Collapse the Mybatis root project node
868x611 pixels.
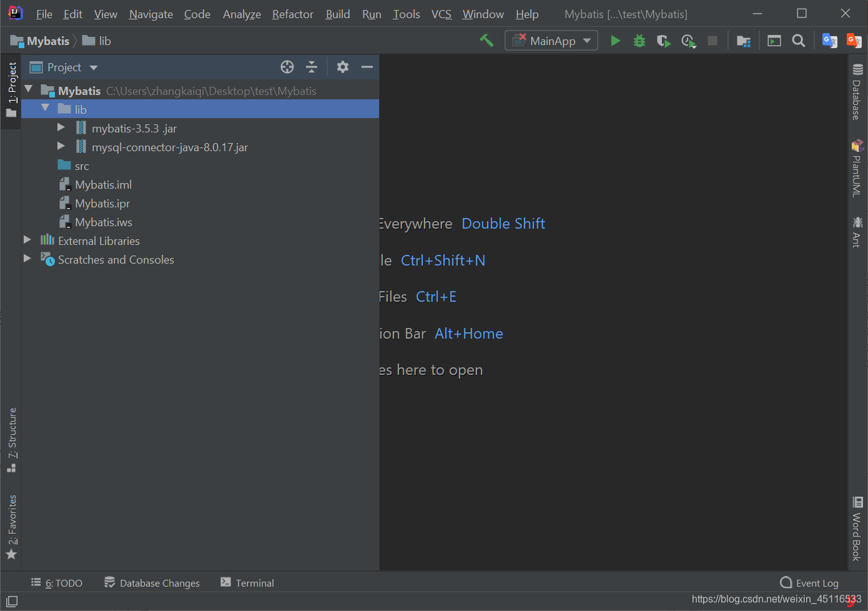(x=28, y=90)
